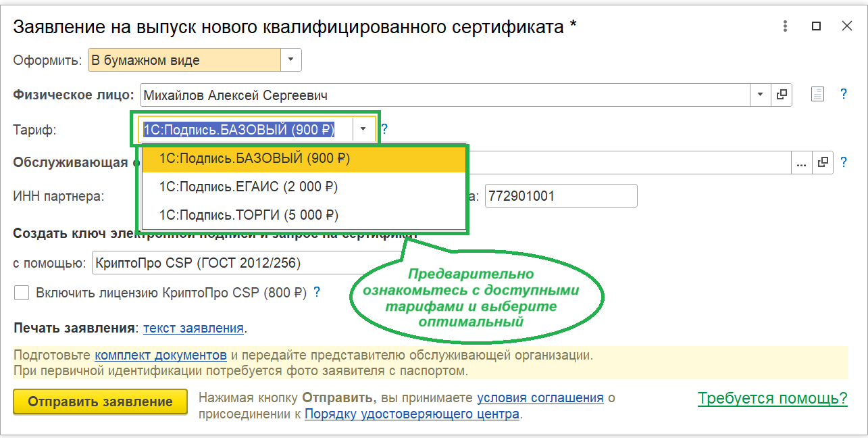Click help icon beside servicing organization field
868x438 pixels.
843,163
